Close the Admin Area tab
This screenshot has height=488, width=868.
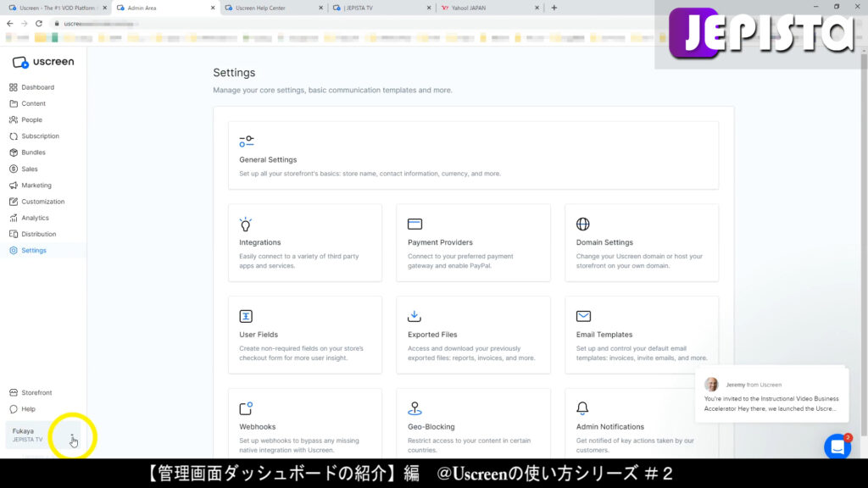213,8
